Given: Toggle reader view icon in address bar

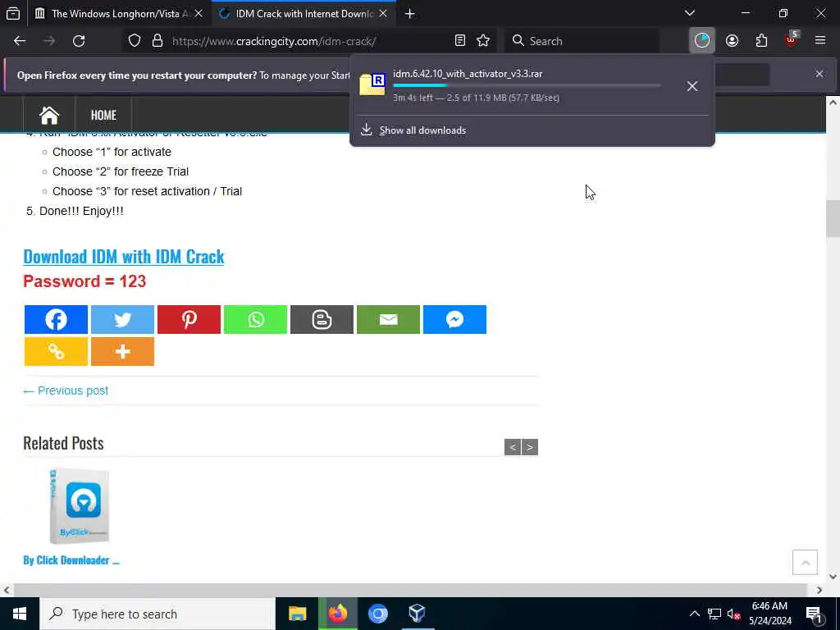Looking at the screenshot, I should (459, 41).
